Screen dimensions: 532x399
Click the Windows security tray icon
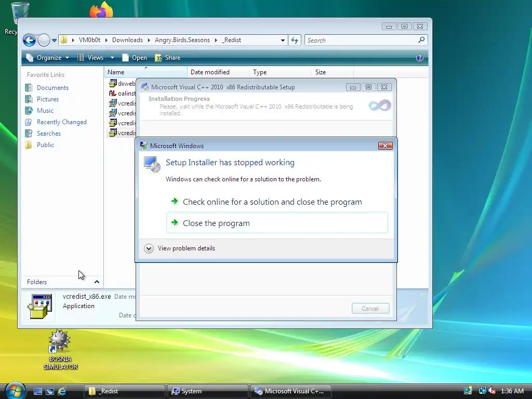(468, 391)
